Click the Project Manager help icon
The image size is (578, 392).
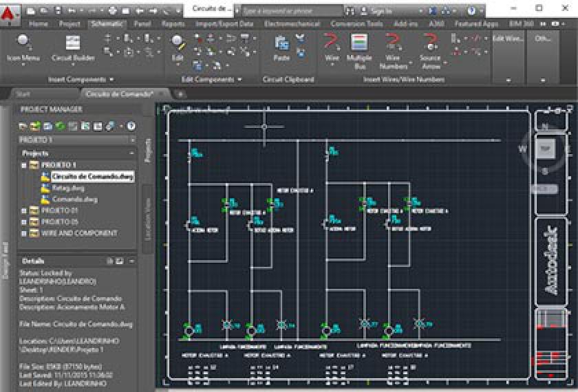pyautogui.click(x=131, y=126)
